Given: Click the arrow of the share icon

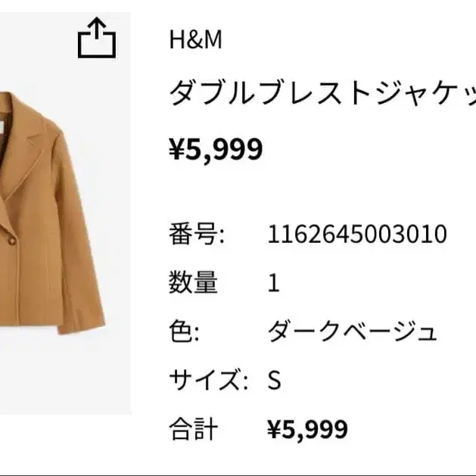Looking at the screenshot, I should pos(97,28).
